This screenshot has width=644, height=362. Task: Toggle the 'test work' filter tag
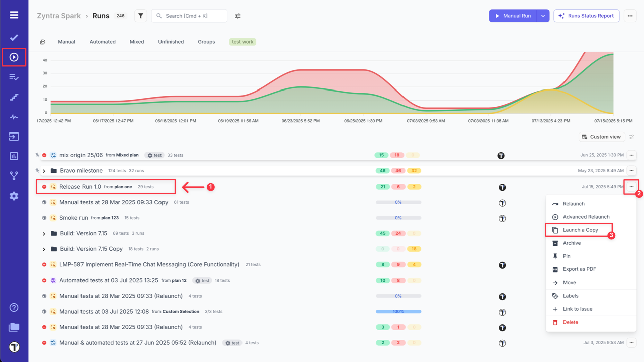[x=243, y=42]
